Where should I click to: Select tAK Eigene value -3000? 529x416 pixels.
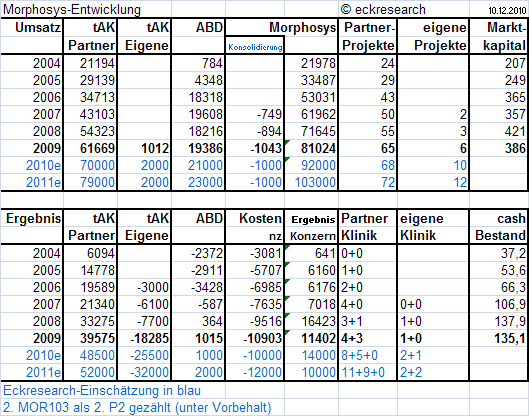pyautogui.click(x=152, y=287)
